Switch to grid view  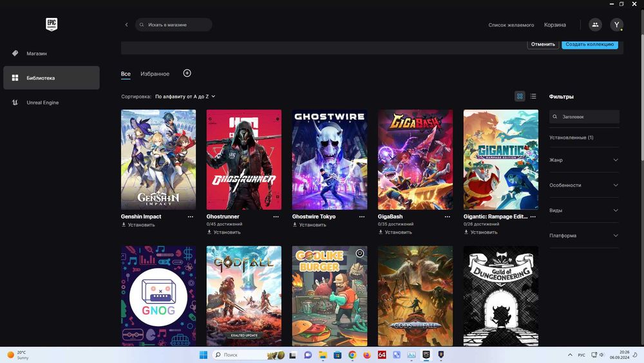tap(520, 96)
